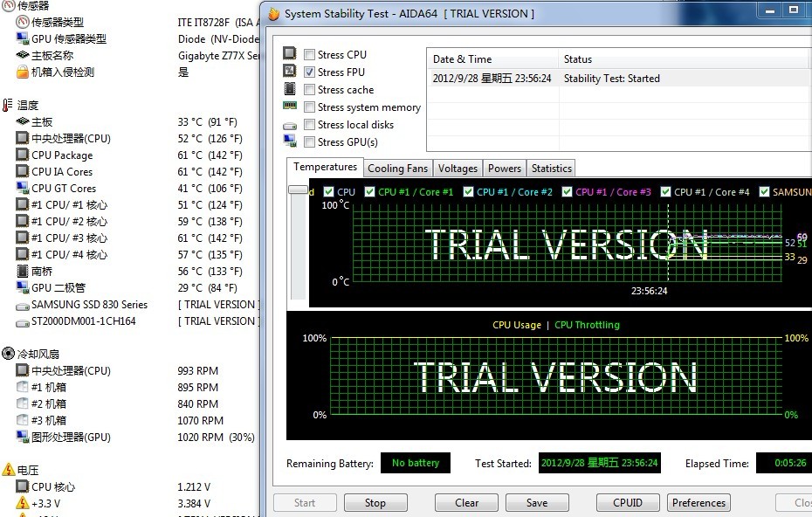Click the flame icon in the AIDA64 title bar
This screenshot has height=517, width=812.
[x=274, y=14]
